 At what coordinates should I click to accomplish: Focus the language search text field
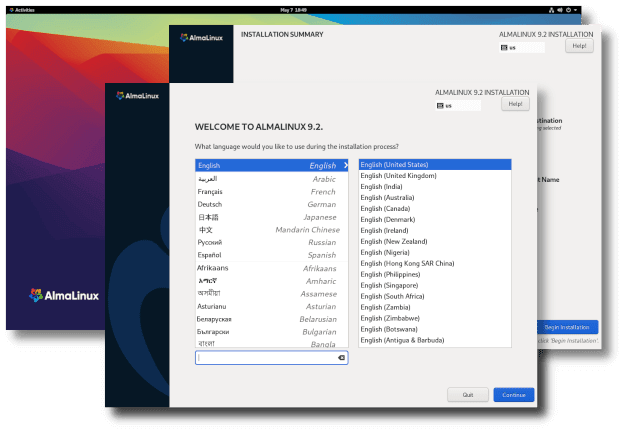[265, 357]
